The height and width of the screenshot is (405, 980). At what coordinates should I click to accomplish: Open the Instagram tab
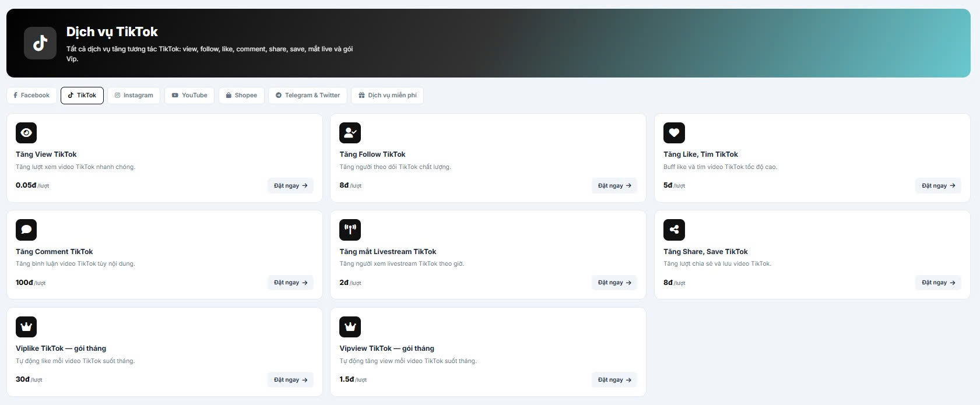point(134,96)
